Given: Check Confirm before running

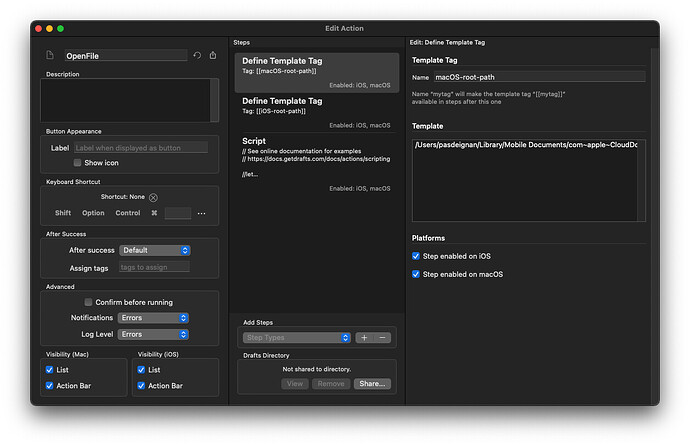Looking at the screenshot, I should pos(88,302).
